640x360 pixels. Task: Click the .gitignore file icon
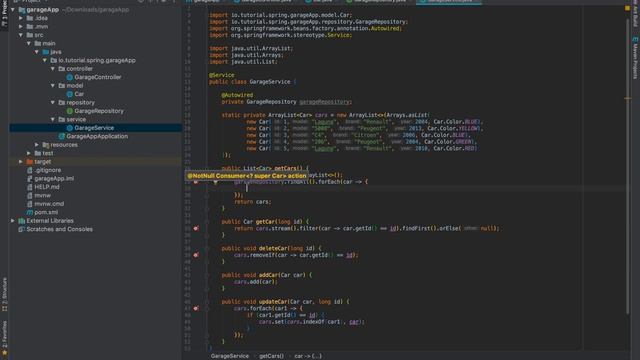(30, 170)
